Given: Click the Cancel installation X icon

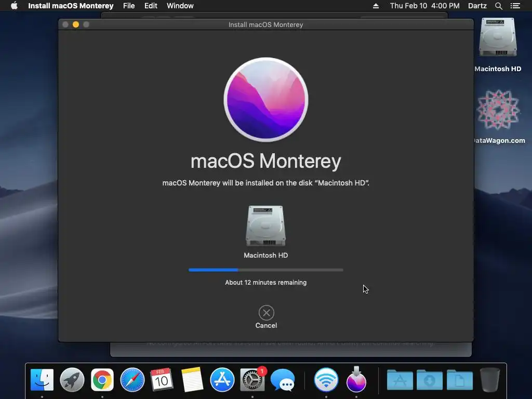Looking at the screenshot, I should coord(266,312).
